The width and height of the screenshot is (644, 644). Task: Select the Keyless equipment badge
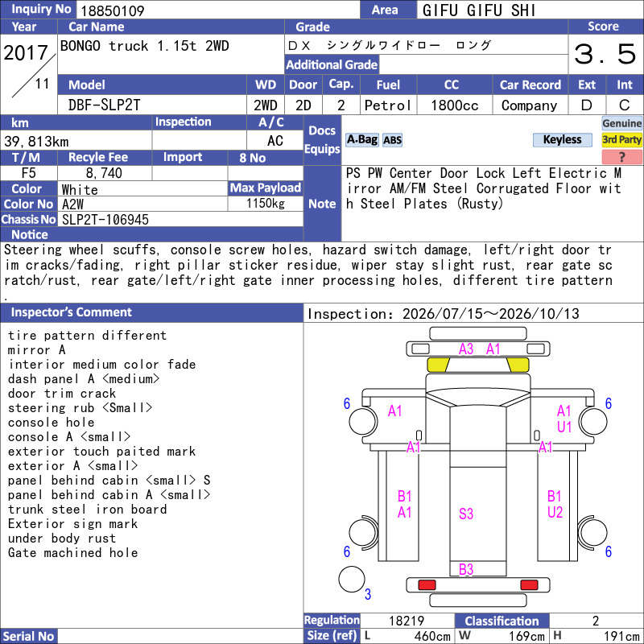[x=562, y=140]
